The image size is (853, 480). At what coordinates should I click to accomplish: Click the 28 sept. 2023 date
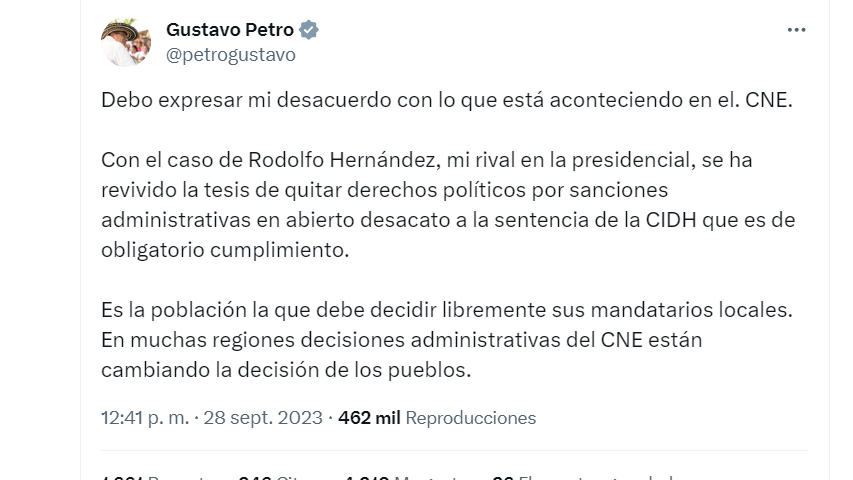[263, 418]
